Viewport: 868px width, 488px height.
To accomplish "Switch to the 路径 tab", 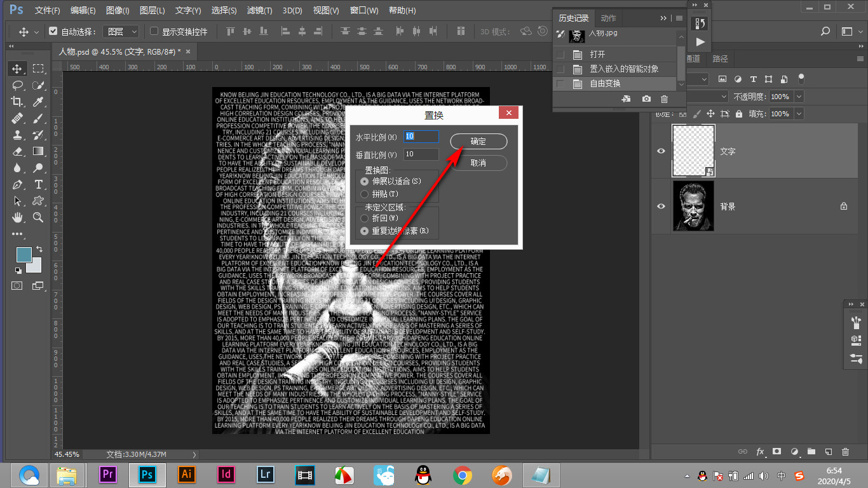I will pos(720,59).
